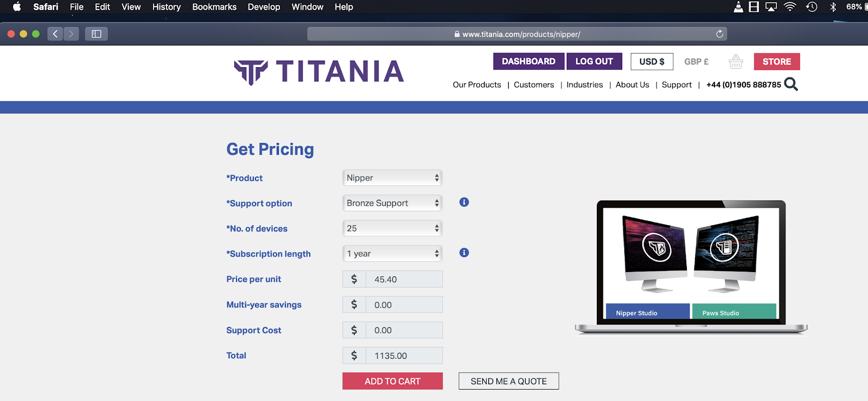Viewport: 868px width, 401px height.
Task: Open the Develop menu
Action: tap(264, 7)
